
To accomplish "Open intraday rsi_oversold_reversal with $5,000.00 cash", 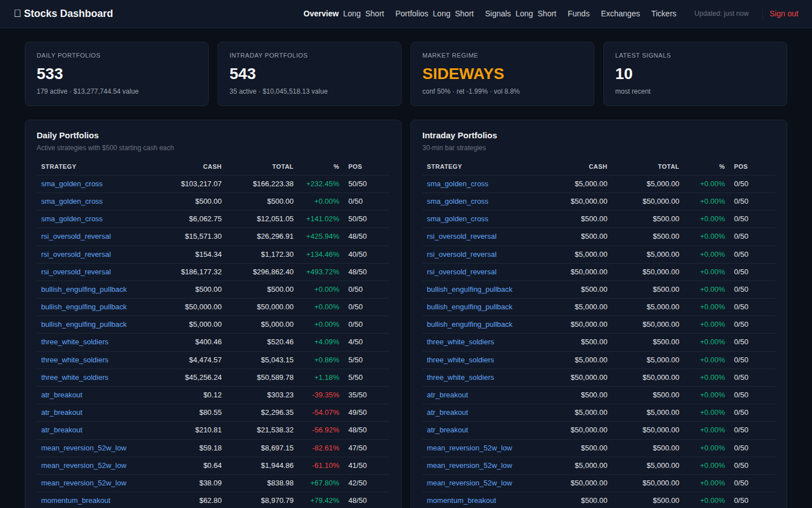I will [462, 255].
